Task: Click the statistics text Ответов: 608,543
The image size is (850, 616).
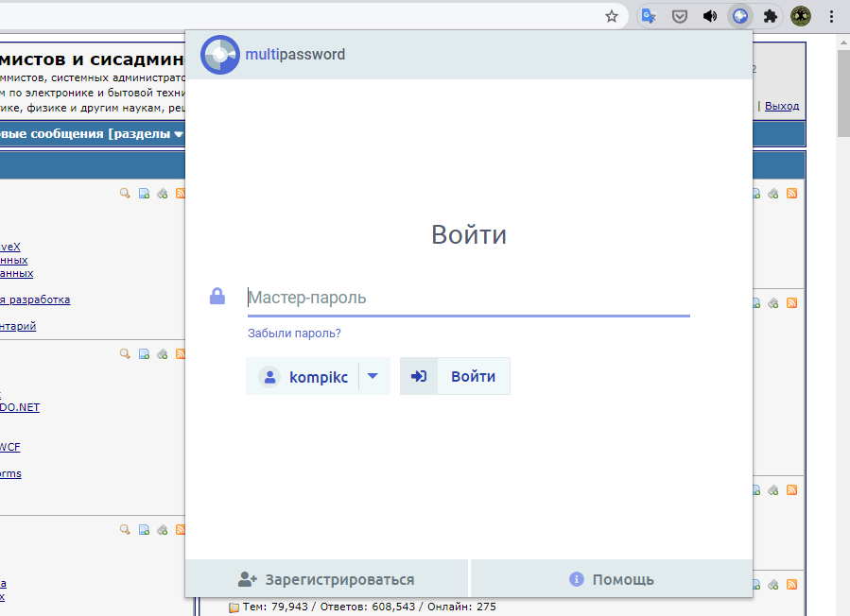Action: coord(368,607)
